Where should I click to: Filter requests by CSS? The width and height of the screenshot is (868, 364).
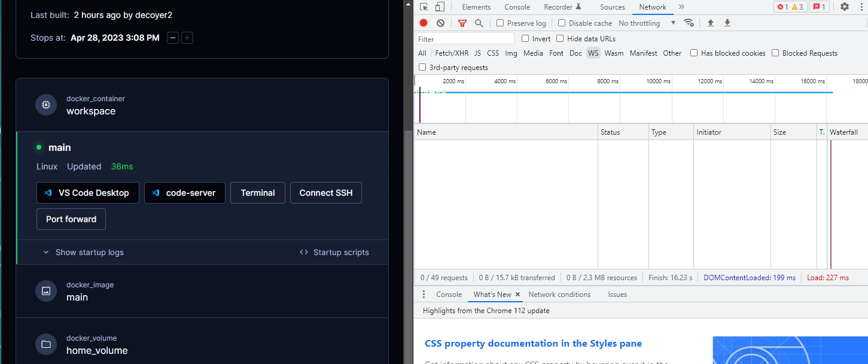point(493,53)
